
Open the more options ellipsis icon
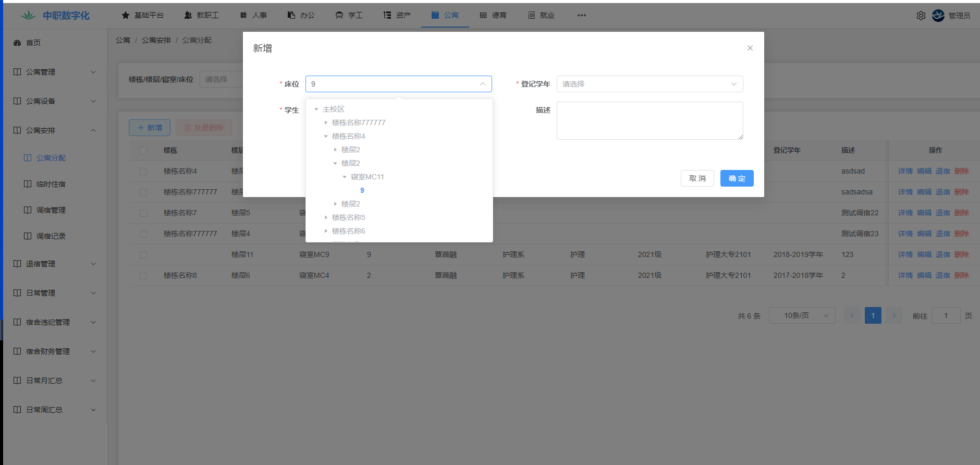(581, 15)
